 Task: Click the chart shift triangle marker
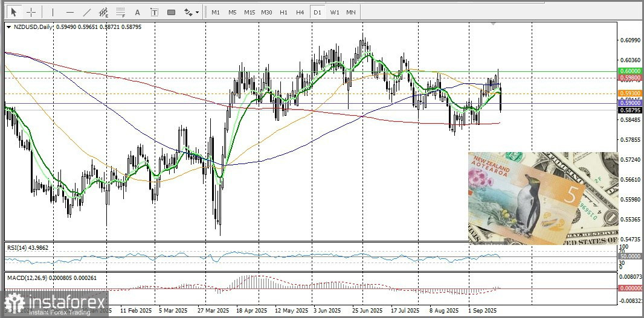tap(493, 24)
